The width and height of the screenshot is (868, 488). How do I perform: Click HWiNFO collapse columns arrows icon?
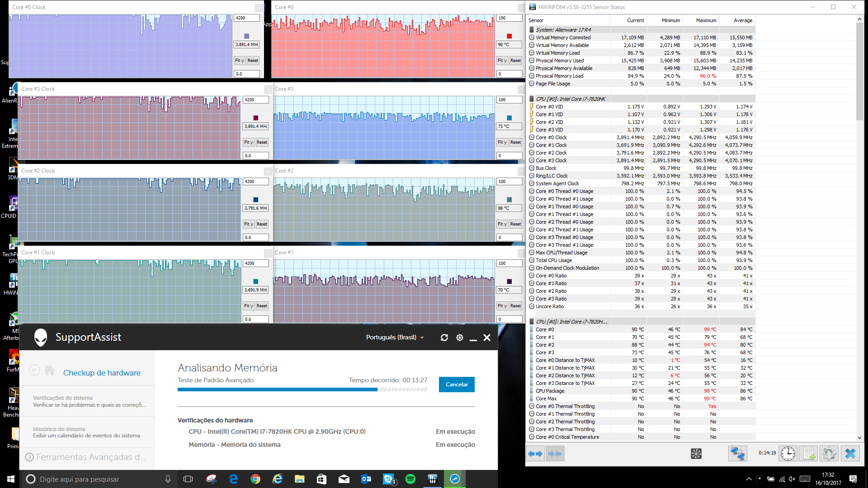(x=555, y=454)
